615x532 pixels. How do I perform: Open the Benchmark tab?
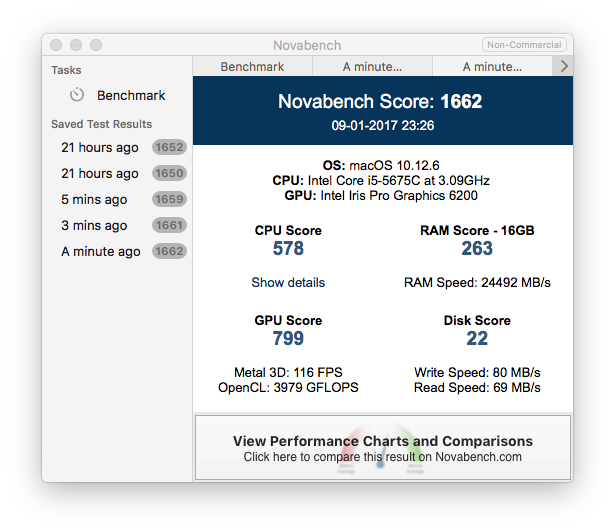[x=252, y=66]
